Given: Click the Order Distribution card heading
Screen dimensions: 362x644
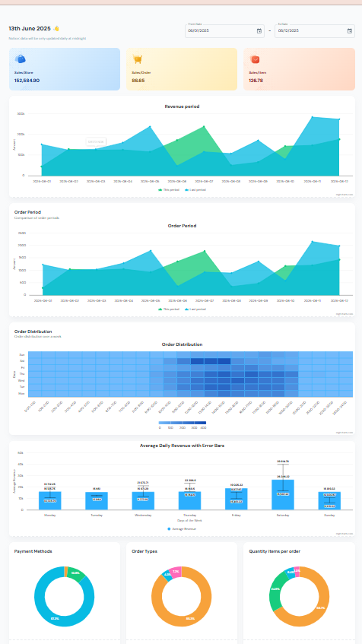Looking at the screenshot, I should point(33,331).
